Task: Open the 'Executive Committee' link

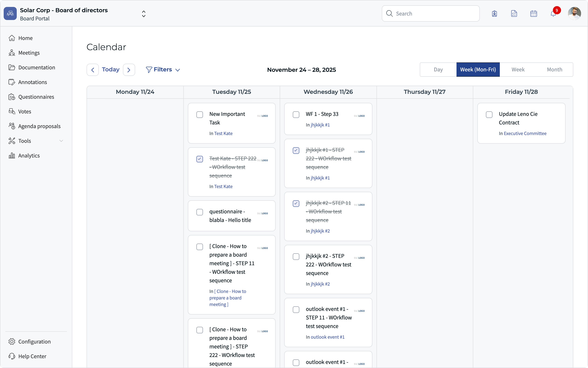Action: coord(525,133)
